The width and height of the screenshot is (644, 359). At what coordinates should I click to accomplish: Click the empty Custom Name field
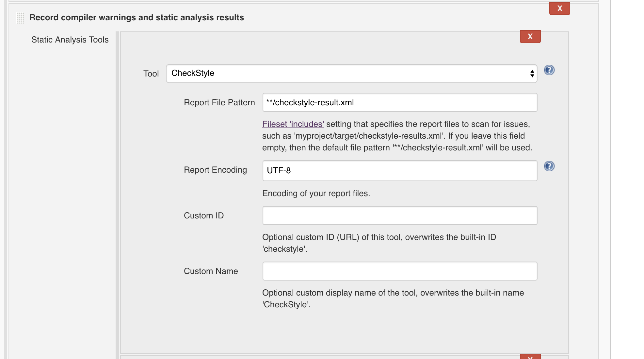pyautogui.click(x=399, y=271)
